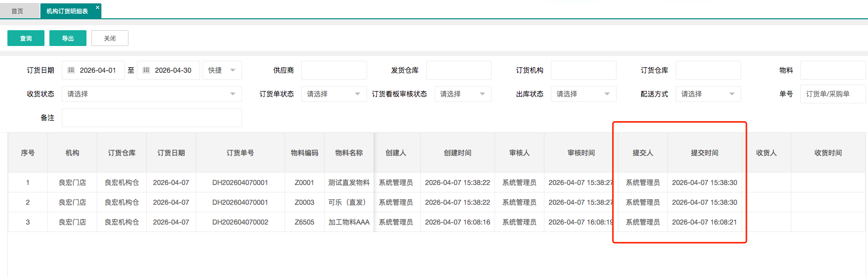Screen dimensions: 868x277
Task: Focus the 订货仓库 input field
Action: tap(708, 70)
